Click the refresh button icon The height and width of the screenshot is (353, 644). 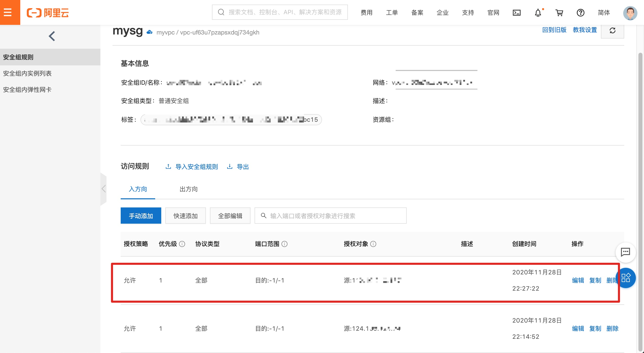point(612,30)
